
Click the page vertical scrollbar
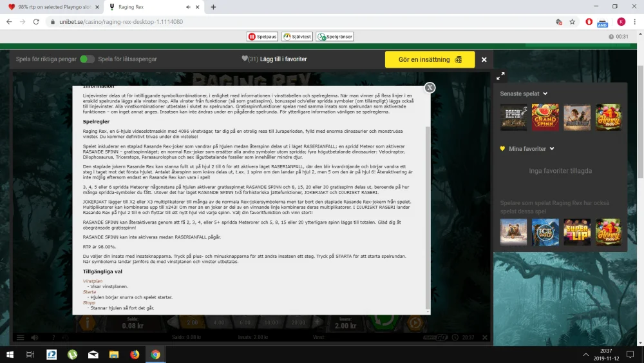pyautogui.click(x=641, y=121)
